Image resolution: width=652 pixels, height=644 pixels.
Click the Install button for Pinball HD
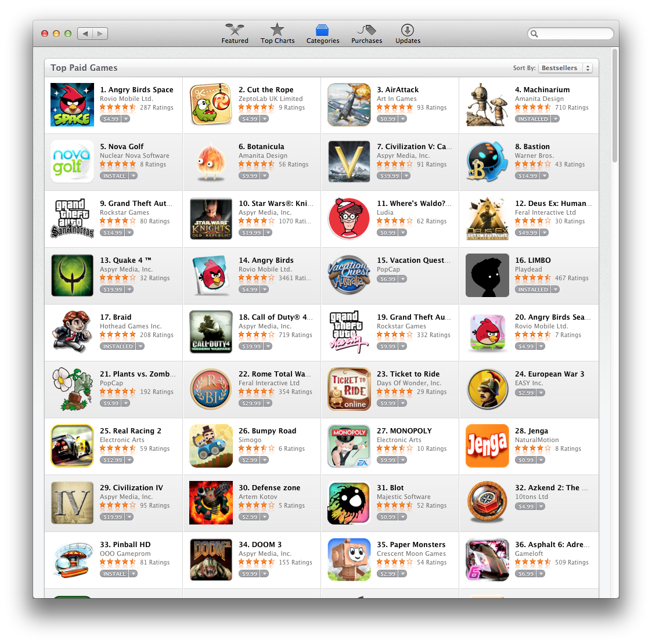pyautogui.click(x=114, y=574)
